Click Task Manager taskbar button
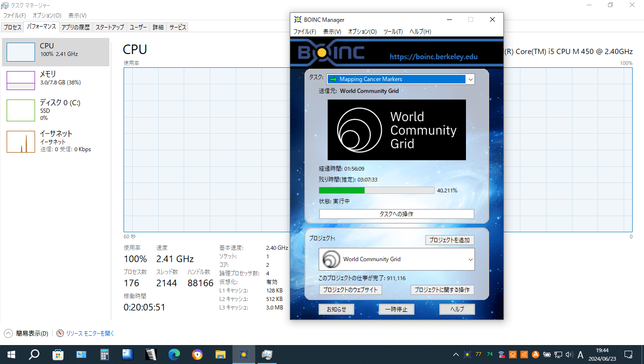Viewport: 644px width, 364px height. pos(267,354)
